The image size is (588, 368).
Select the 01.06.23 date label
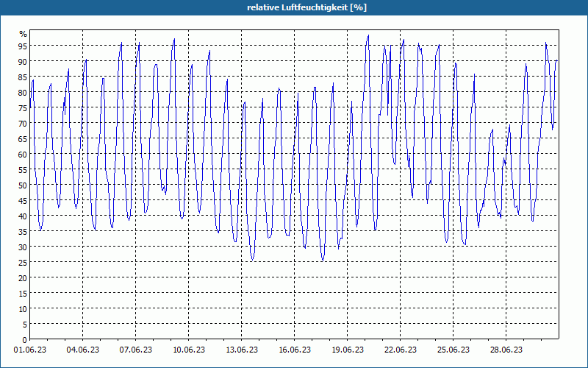(30, 350)
